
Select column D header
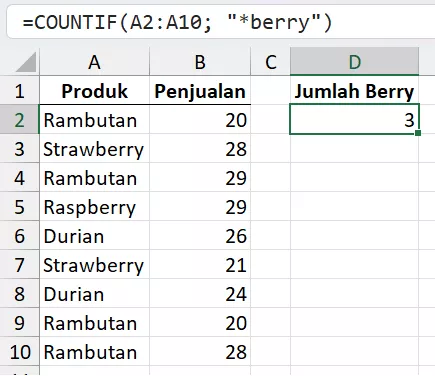tap(354, 62)
